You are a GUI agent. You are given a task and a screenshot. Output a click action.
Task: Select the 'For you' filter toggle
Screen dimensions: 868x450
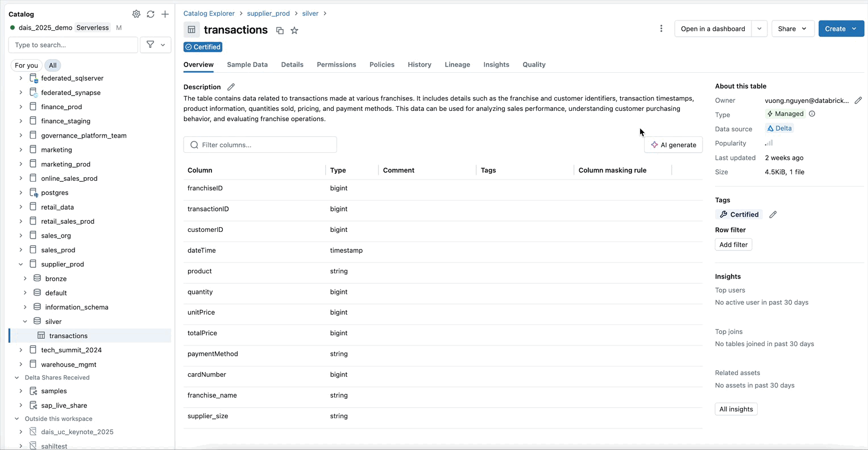click(x=26, y=65)
